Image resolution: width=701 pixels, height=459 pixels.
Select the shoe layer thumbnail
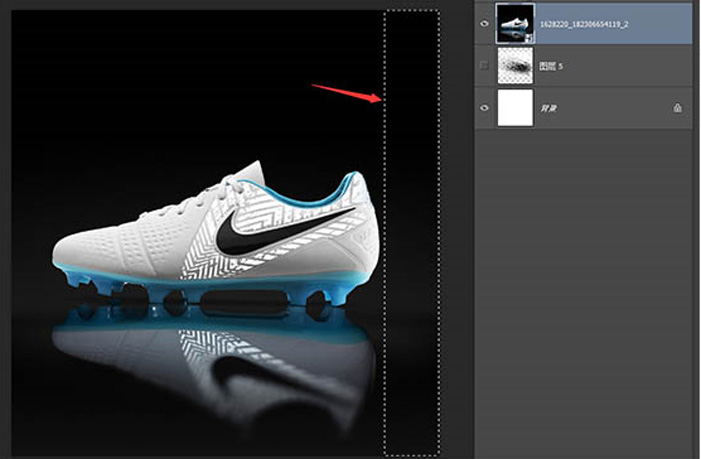(515, 22)
